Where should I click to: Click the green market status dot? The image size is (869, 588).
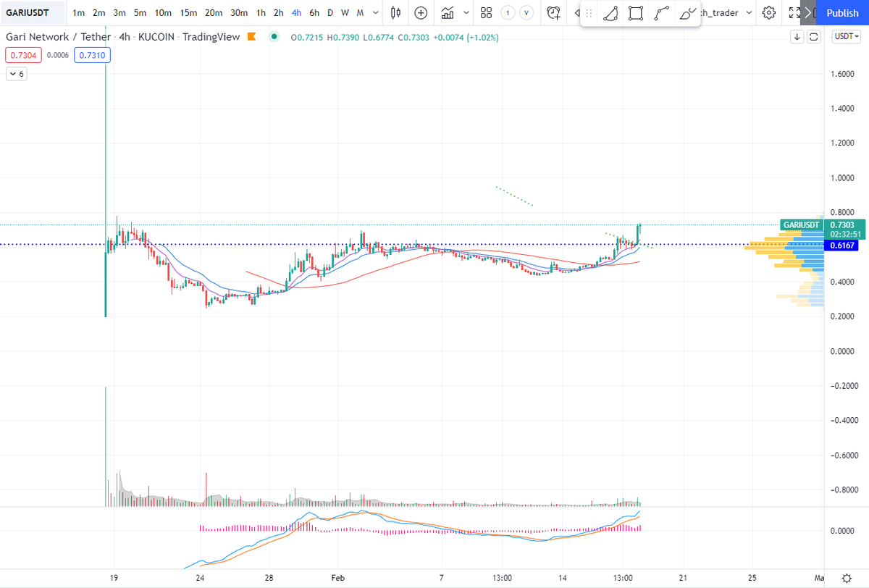pos(273,37)
